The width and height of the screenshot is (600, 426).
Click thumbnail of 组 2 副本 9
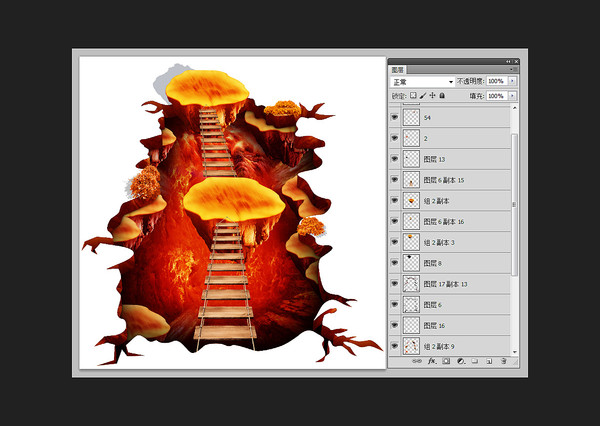(411, 346)
